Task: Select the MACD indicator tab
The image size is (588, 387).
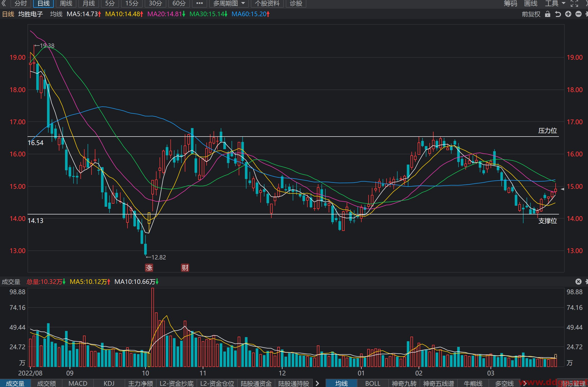Action: pos(78,383)
